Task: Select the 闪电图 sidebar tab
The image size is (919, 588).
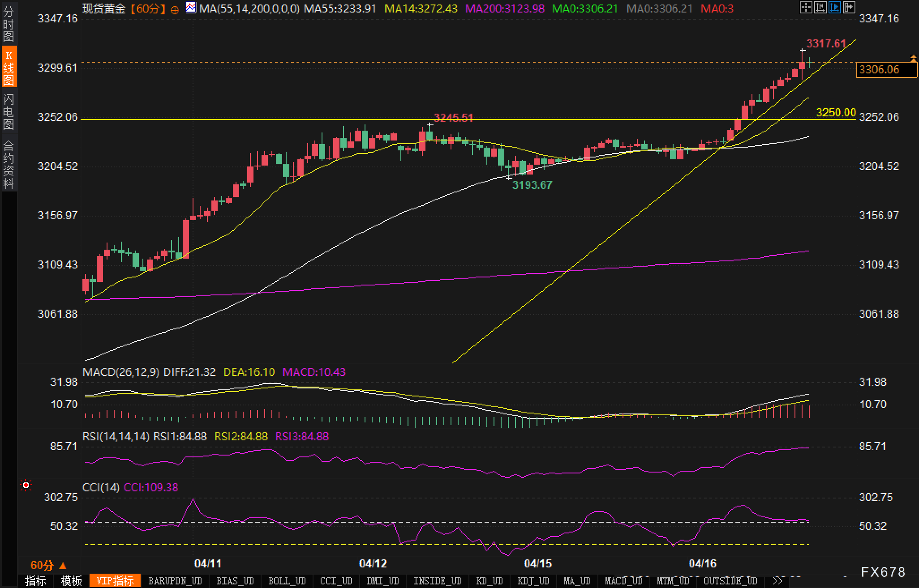Action: click(x=9, y=111)
